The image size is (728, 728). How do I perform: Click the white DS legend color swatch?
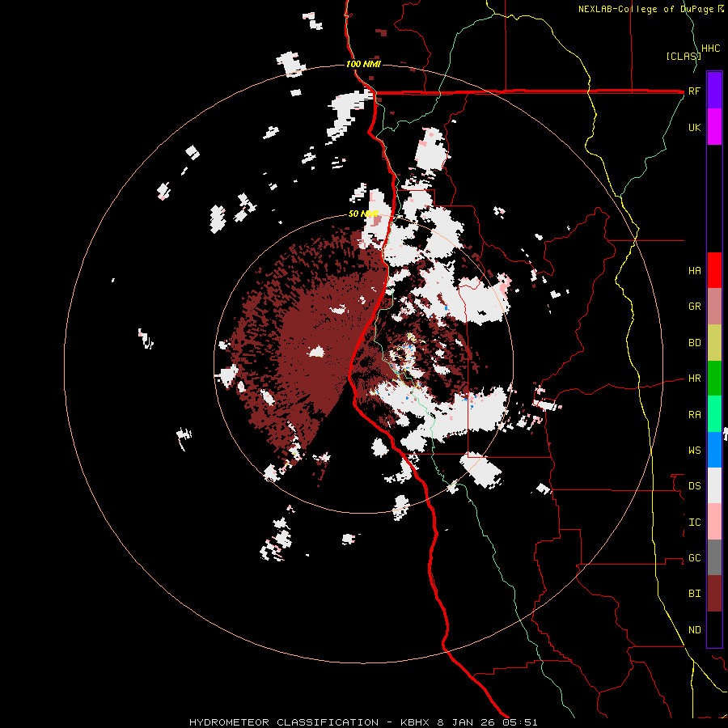[714, 485]
